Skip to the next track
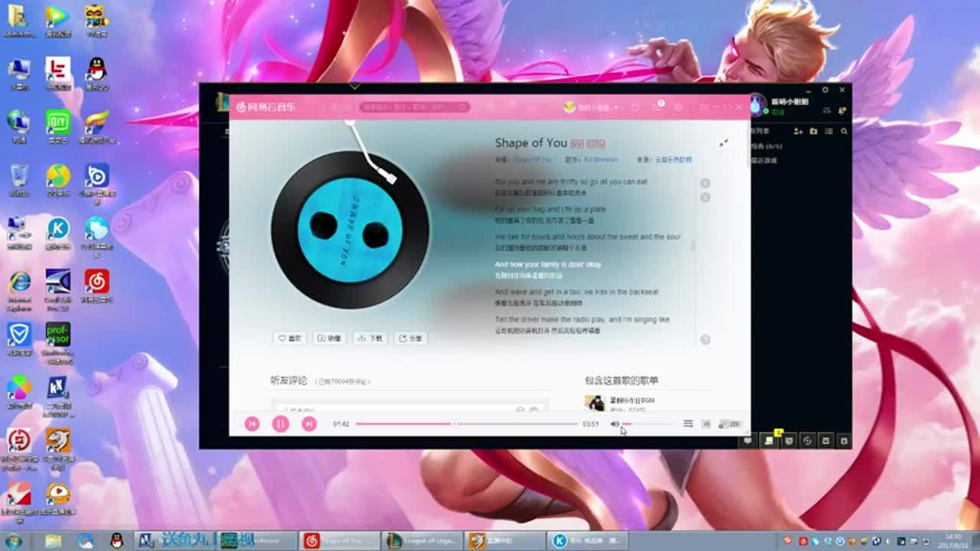Viewport: 980px width, 551px height. pyautogui.click(x=309, y=423)
